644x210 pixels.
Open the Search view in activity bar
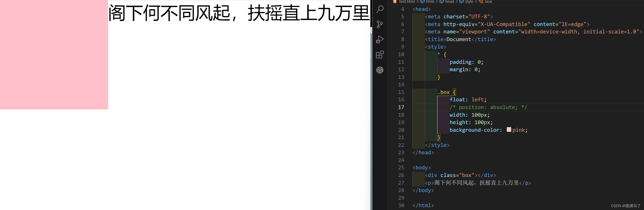(380, 9)
